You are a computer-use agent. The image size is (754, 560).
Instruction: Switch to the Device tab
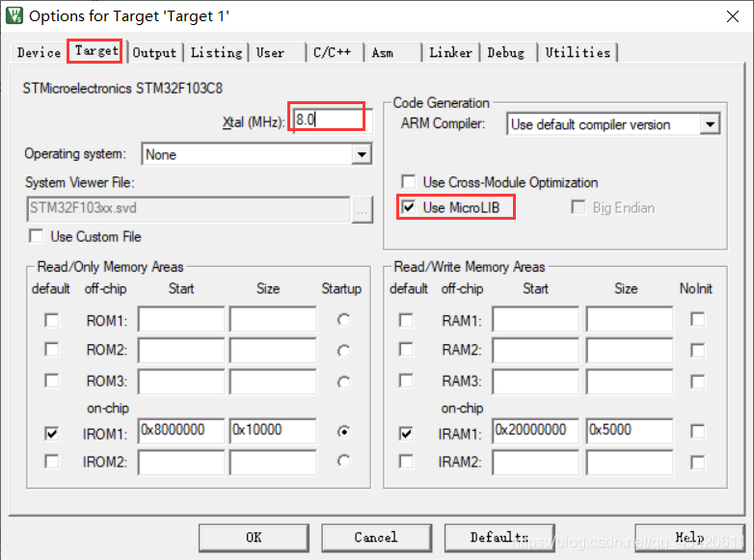point(39,52)
